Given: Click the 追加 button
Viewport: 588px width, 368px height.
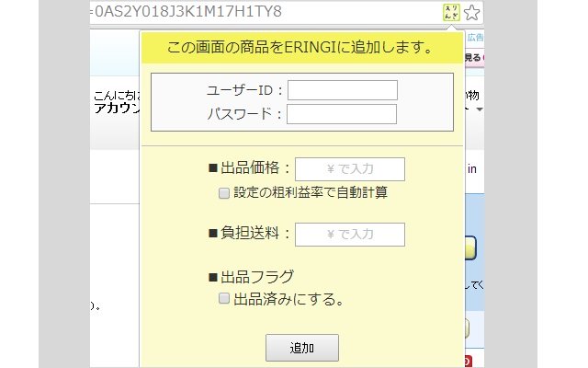Looking at the screenshot, I should (x=302, y=348).
